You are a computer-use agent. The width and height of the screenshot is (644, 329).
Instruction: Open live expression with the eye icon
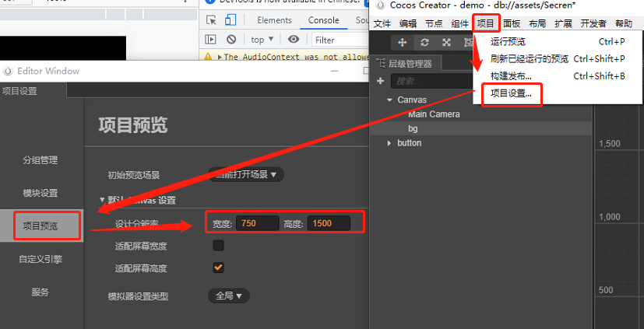(294, 40)
